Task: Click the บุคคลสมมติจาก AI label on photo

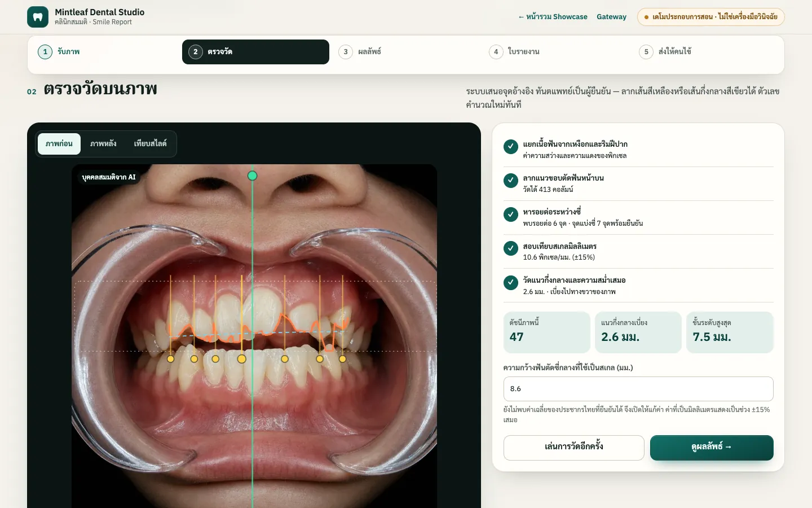Action: coord(109,177)
